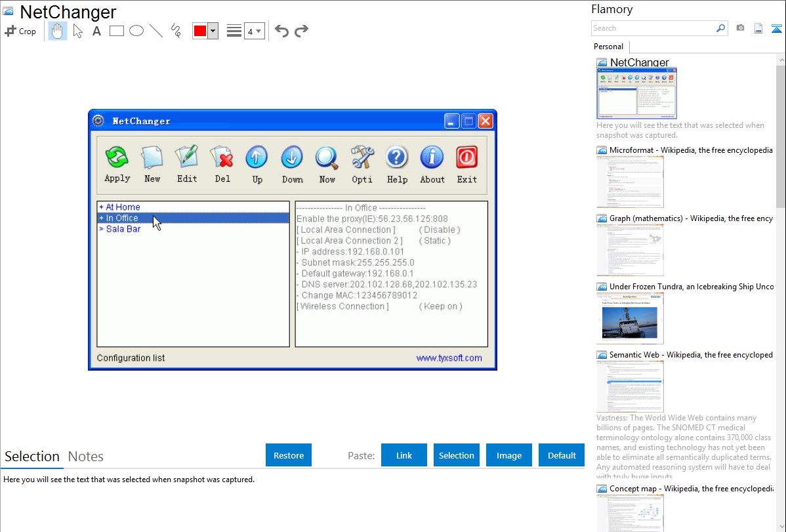Undo the last edit

[281, 31]
